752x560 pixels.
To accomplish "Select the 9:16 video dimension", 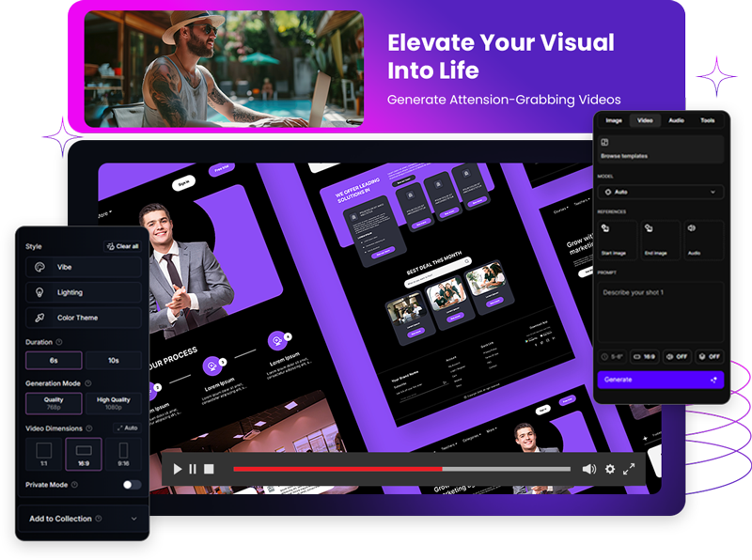I will [123, 455].
